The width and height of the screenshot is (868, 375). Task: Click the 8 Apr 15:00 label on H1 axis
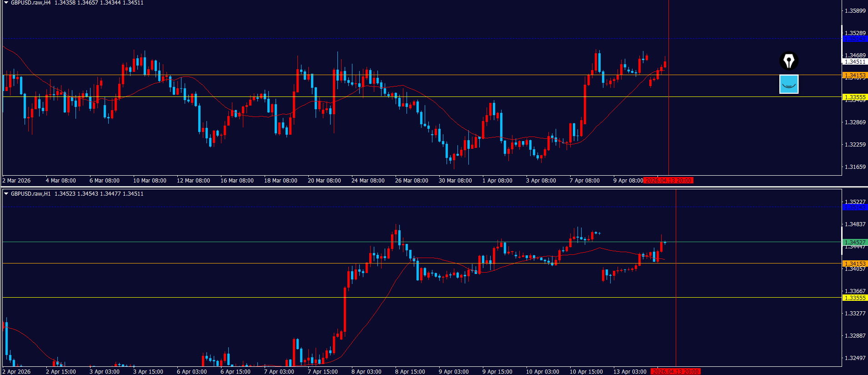pyautogui.click(x=410, y=372)
